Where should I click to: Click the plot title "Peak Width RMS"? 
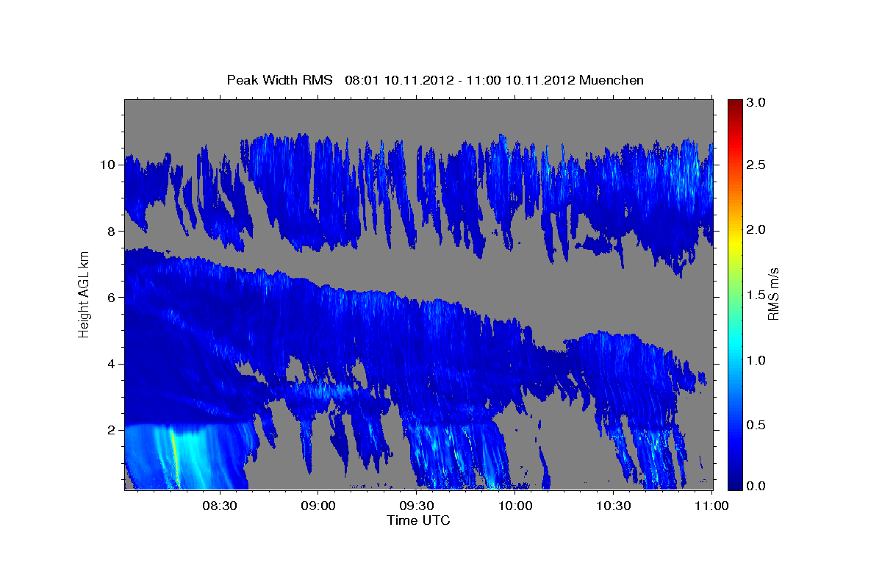point(280,80)
